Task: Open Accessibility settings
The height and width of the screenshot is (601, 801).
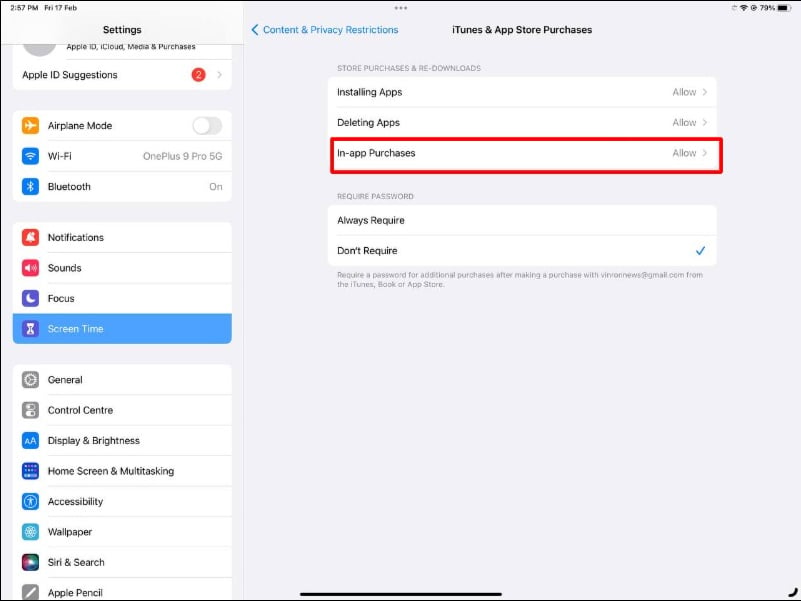Action: coord(122,501)
